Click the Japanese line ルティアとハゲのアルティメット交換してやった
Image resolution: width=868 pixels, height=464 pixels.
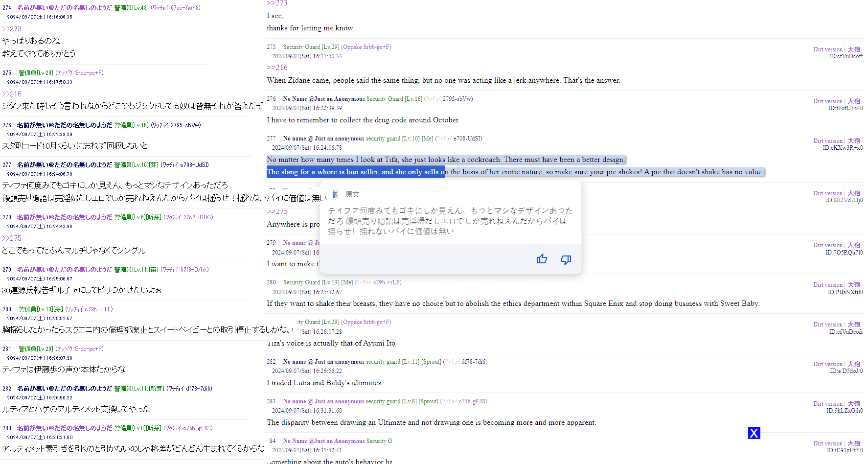click(x=76, y=409)
